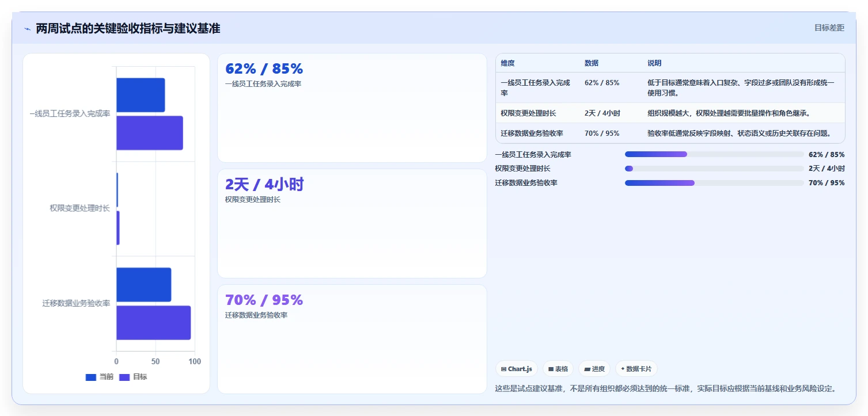Click the current bar for 迁移数据业务验收率
This screenshot has width=868, height=416.
point(144,284)
